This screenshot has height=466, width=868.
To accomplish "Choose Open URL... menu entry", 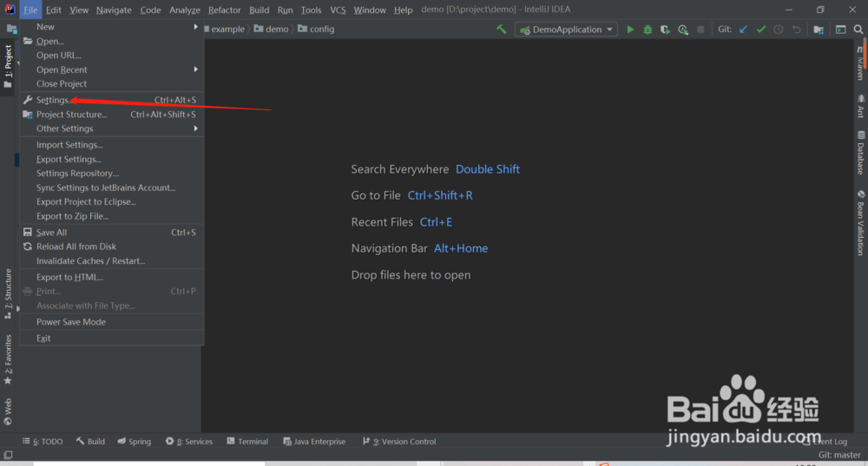I will tap(112, 56).
